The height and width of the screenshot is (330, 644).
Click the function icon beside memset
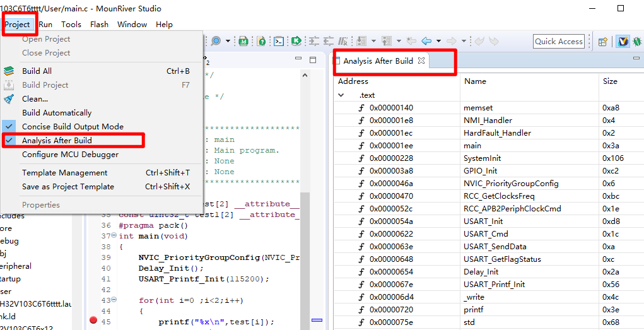tap(361, 108)
